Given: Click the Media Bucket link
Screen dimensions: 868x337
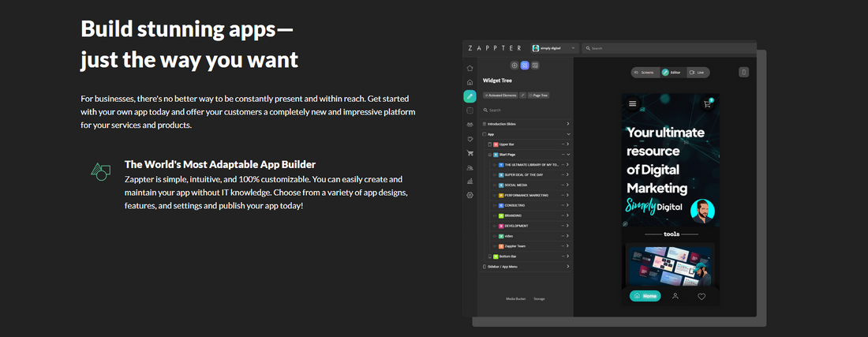Looking at the screenshot, I should 515,298.
